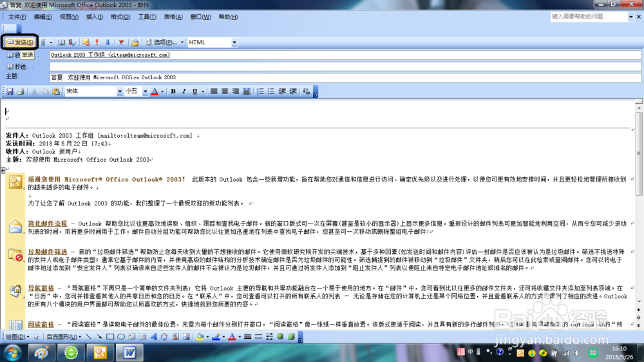Click the help question search box
This screenshot has height=362, width=644.
point(589,17)
